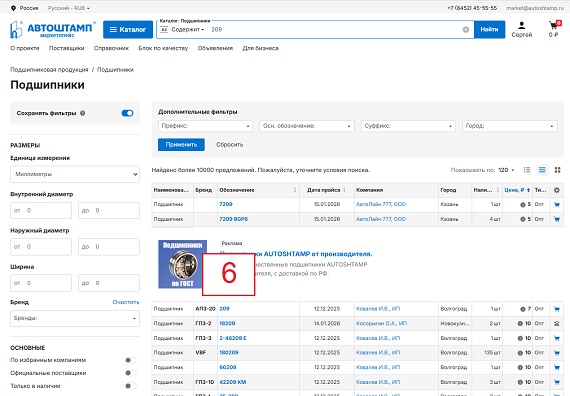Enable Официальные поставщики switch
Image resolution: width=570 pixels, height=396 pixels.
[x=131, y=373]
